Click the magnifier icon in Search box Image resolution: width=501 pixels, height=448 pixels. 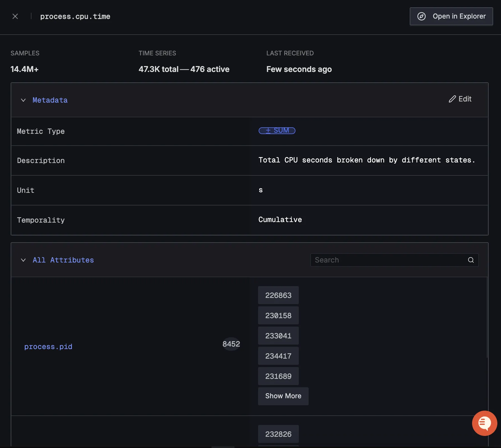pyautogui.click(x=471, y=260)
